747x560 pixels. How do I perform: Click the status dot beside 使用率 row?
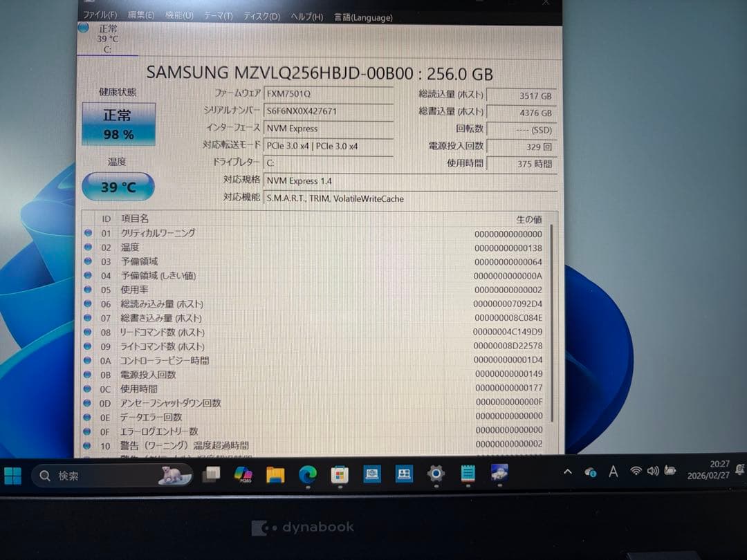pos(88,290)
